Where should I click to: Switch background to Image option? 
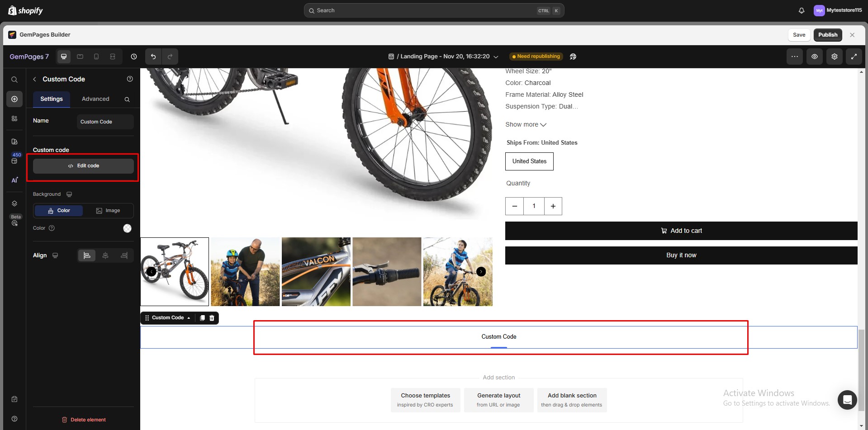click(109, 210)
